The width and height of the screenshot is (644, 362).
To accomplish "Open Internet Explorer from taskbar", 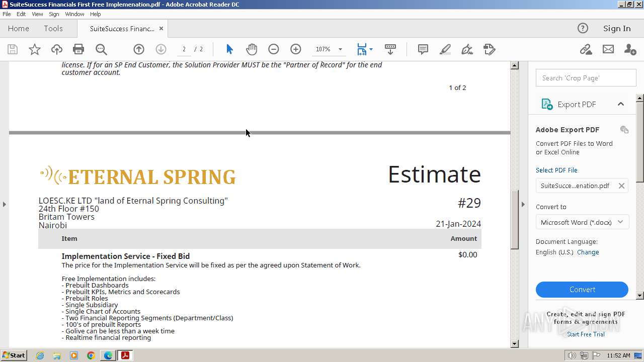I will coord(40,355).
